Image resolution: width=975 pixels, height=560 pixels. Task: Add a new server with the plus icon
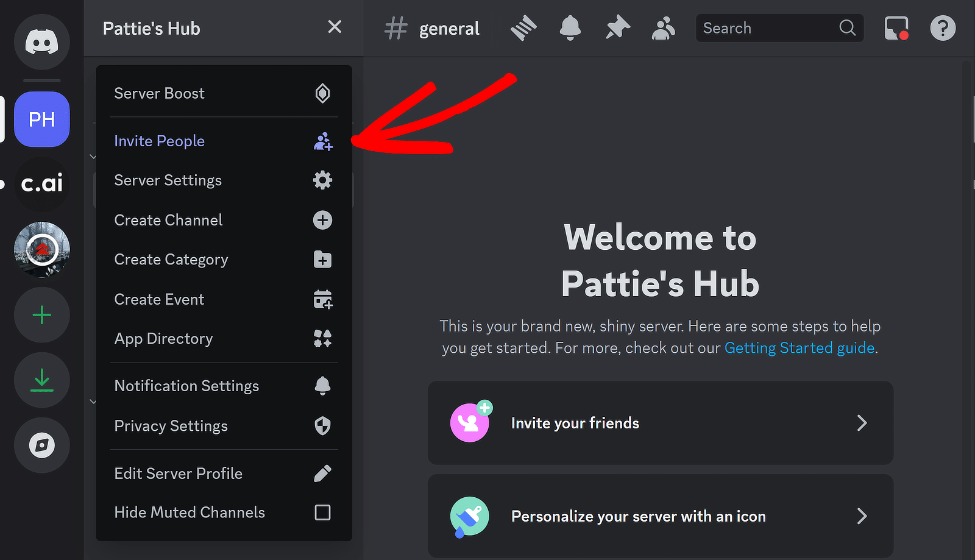tap(41, 315)
